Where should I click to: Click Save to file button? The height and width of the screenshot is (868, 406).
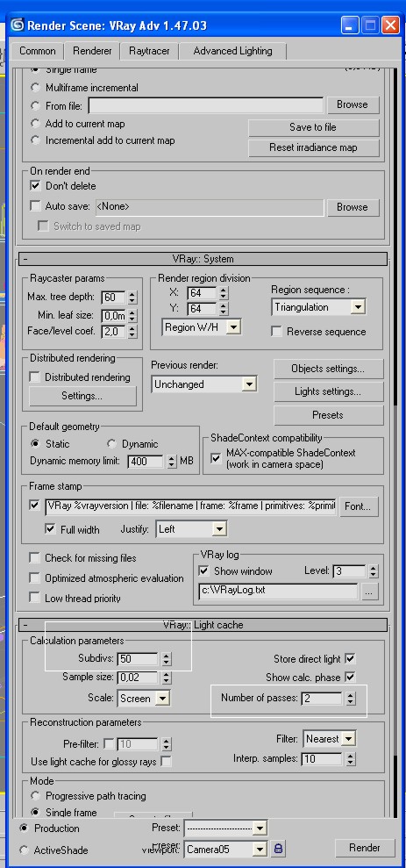pyautogui.click(x=314, y=127)
